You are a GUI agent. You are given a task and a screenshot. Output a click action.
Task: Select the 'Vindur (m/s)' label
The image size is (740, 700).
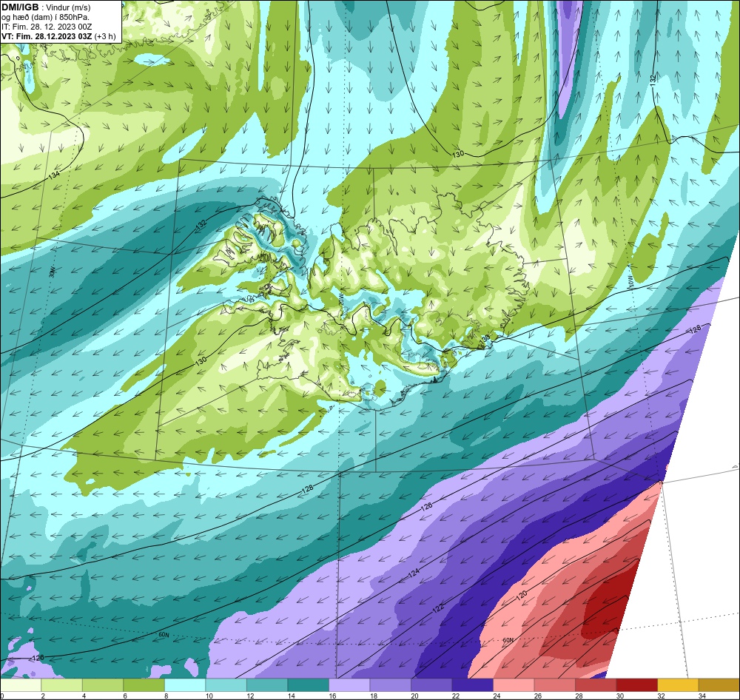(x=68, y=7)
